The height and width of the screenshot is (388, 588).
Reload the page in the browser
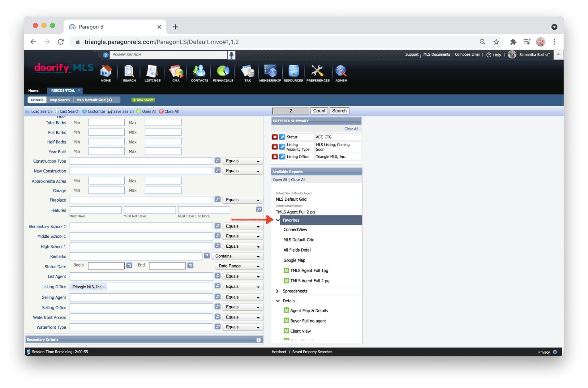click(61, 42)
